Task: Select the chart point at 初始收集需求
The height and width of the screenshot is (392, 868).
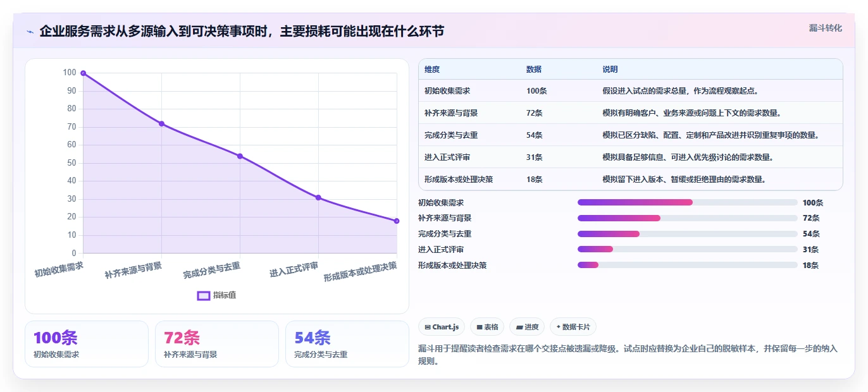Action: coord(83,73)
